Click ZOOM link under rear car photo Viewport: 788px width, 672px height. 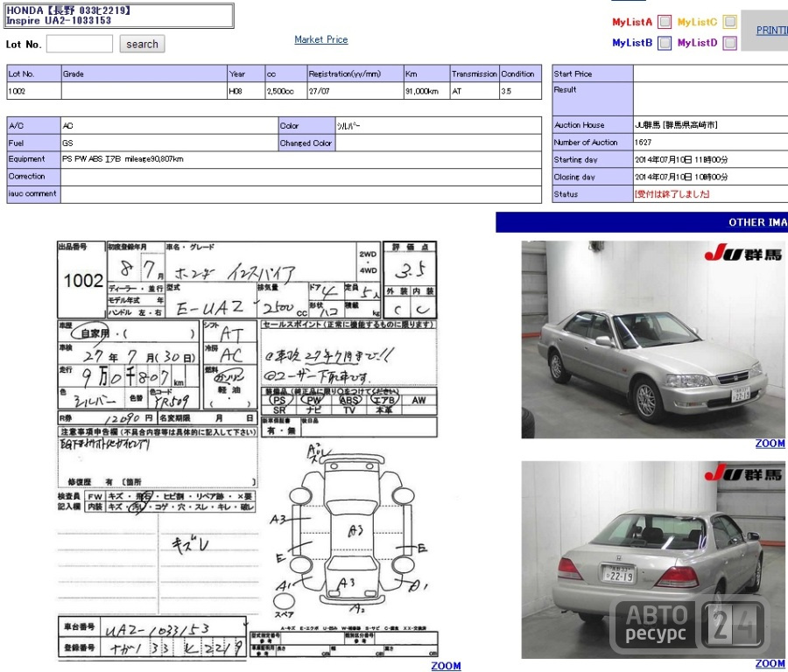point(770,663)
